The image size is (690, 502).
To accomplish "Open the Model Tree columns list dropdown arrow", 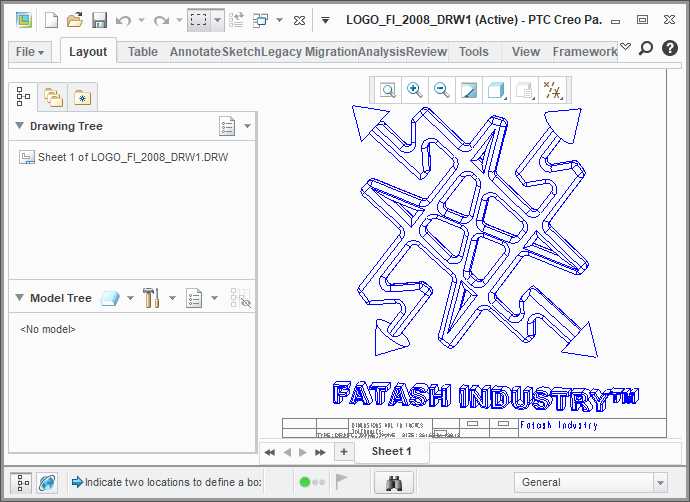I will tap(214, 298).
